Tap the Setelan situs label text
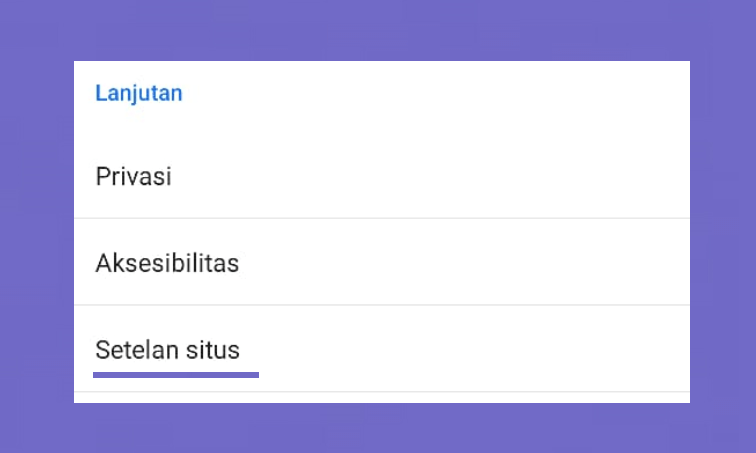 point(167,350)
